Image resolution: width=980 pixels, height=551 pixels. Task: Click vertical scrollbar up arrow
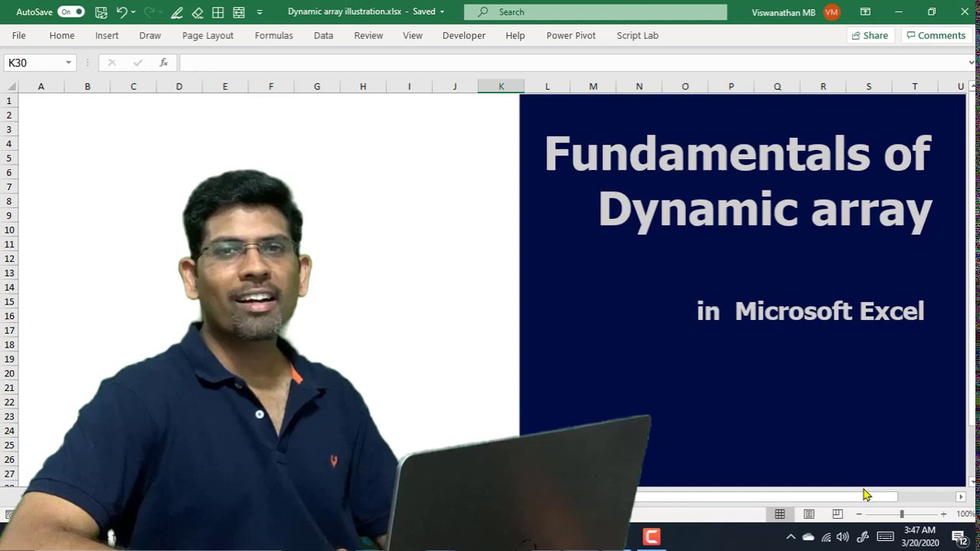click(x=972, y=86)
